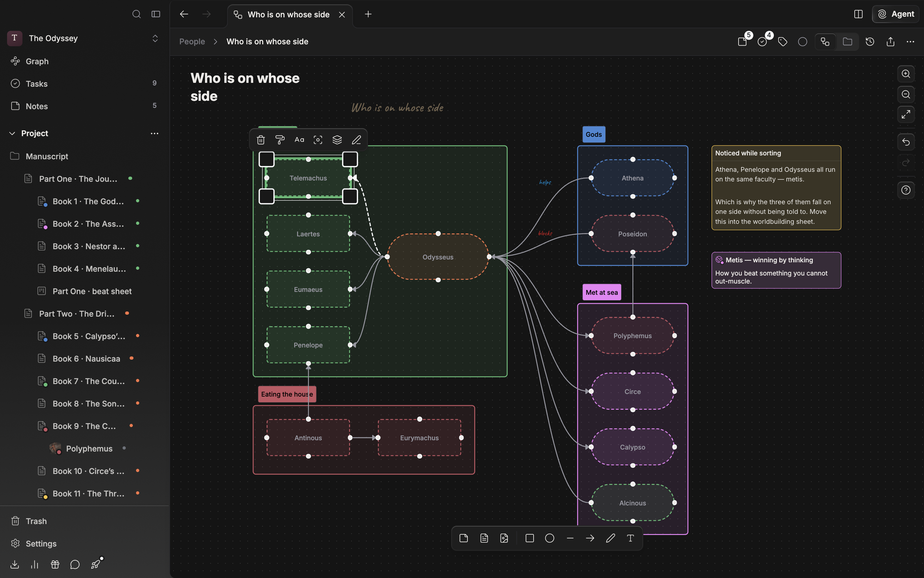Screen dimensions: 924x578
Task: Toggle the split view layout icon
Action: click(858, 14)
